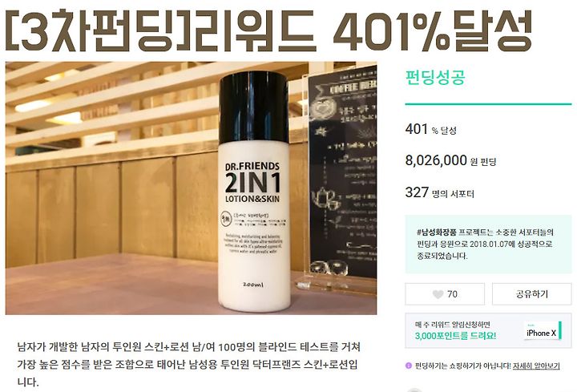Click the 공유하기 share button
This screenshot has width=577, height=392.
pyautogui.click(x=532, y=293)
